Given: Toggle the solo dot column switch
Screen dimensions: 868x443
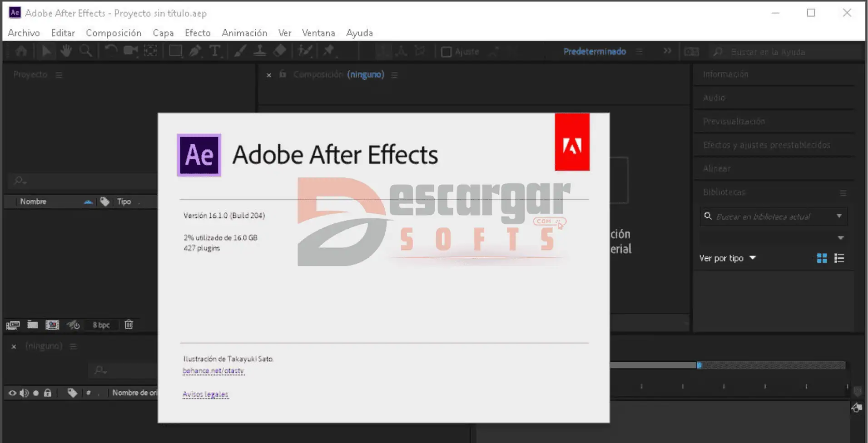Looking at the screenshot, I should (36, 393).
